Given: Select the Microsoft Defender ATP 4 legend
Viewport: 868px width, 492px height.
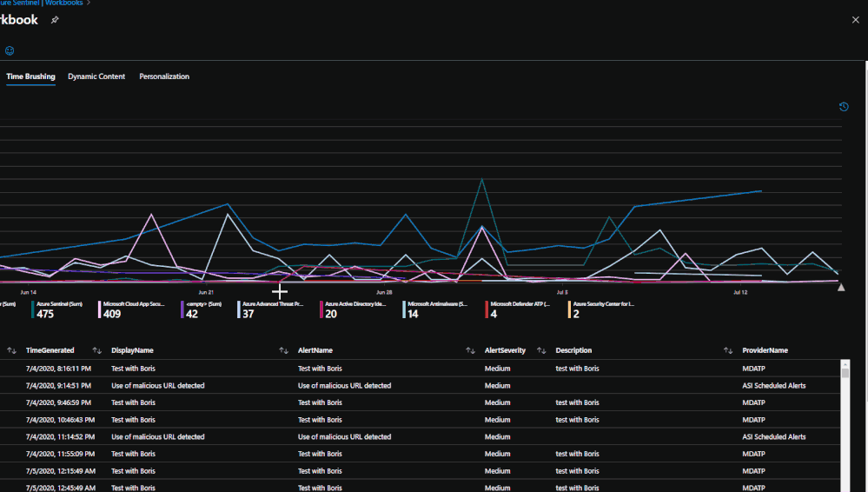Looking at the screenshot, I should pyautogui.click(x=518, y=309).
